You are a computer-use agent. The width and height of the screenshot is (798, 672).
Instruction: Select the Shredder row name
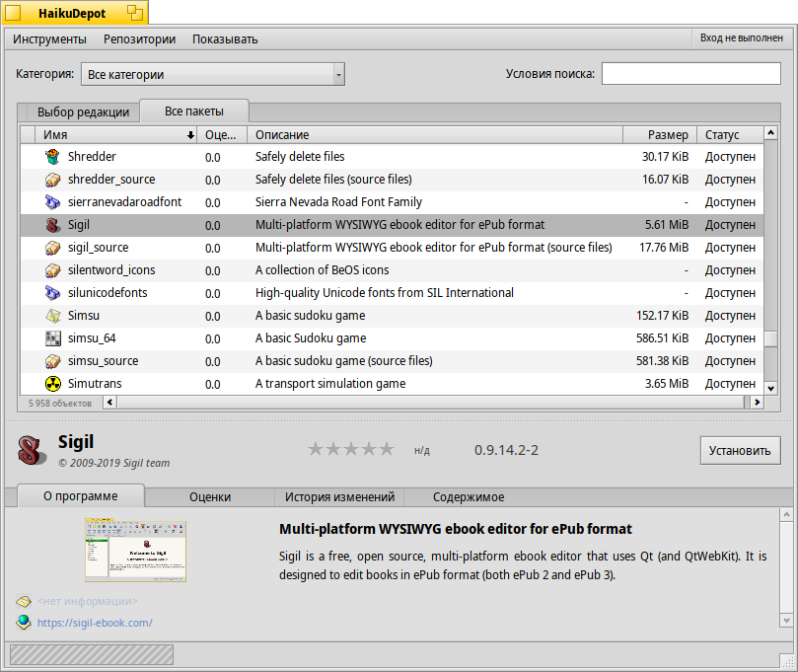point(92,157)
